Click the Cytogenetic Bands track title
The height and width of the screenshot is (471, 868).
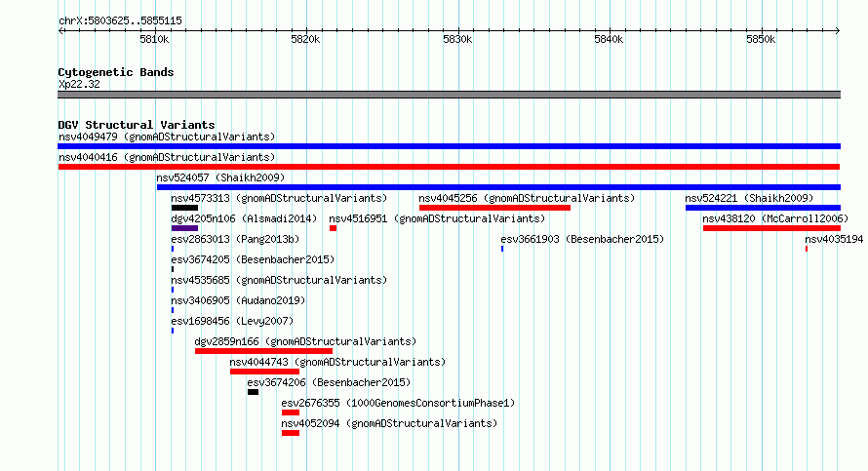coord(116,72)
